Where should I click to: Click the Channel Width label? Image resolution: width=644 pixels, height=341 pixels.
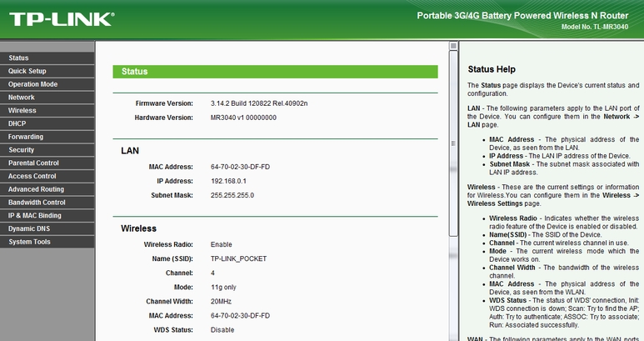[x=169, y=302]
